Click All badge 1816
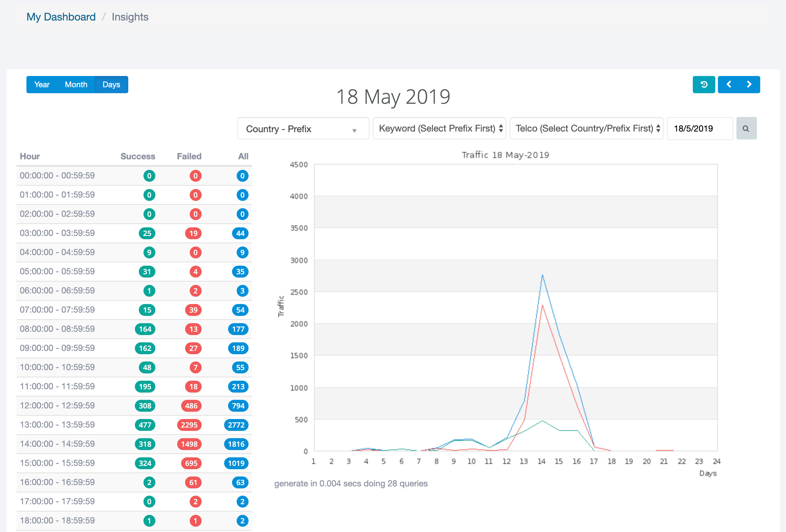This screenshot has width=786, height=532. [236, 444]
